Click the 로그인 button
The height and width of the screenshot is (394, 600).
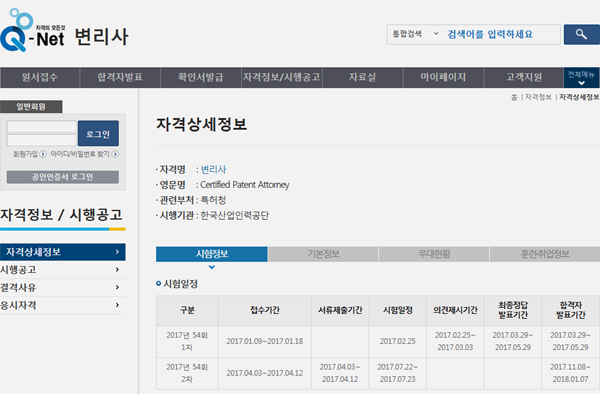(98, 133)
